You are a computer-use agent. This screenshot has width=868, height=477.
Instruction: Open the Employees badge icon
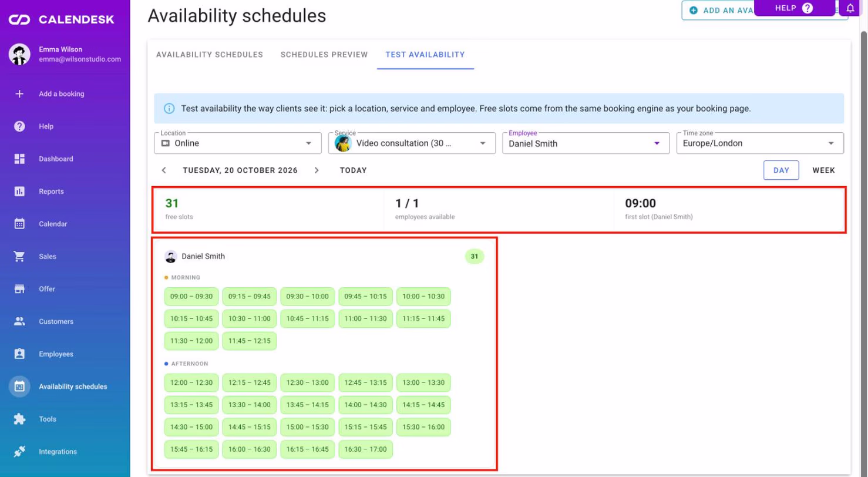click(19, 354)
